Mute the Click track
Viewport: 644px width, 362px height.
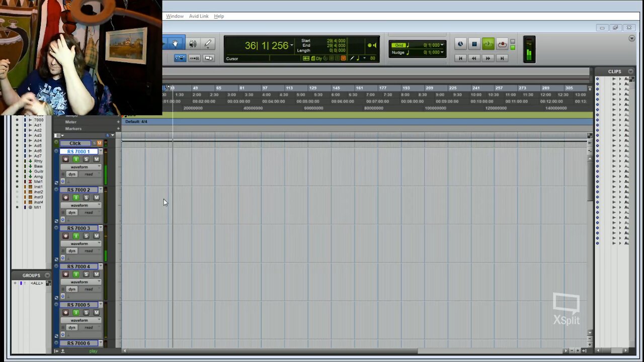(x=99, y=143)
